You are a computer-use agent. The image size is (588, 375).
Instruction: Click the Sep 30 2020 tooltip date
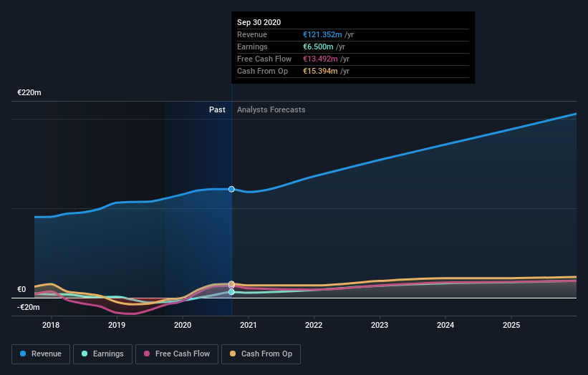(x=259, y=22)
